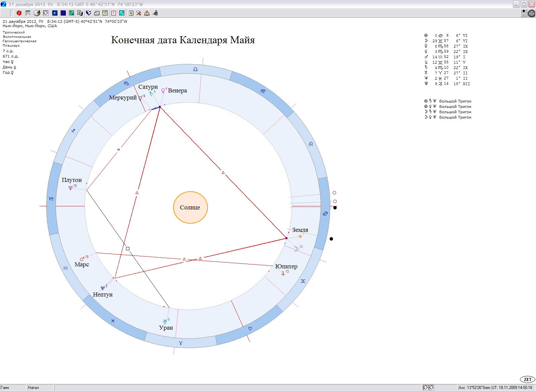Click the 'Ганн' status bar field
Image resolution: width=536 pixels, height=392 pixels.
click(x=13, y=388)
